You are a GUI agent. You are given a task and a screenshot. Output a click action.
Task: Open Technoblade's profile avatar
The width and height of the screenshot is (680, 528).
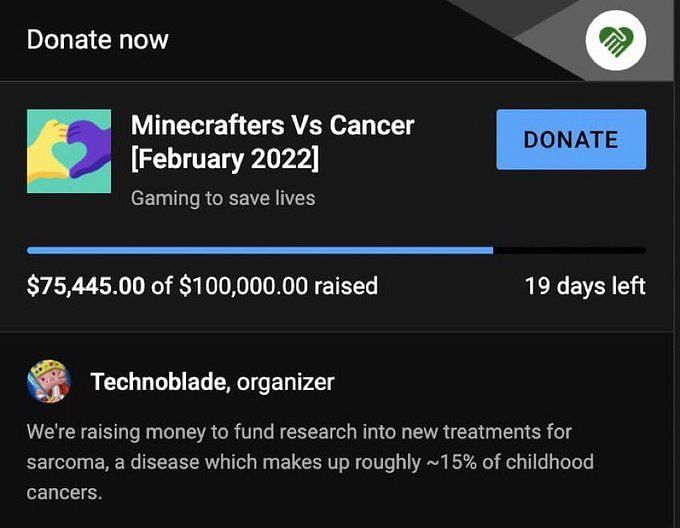49,381
